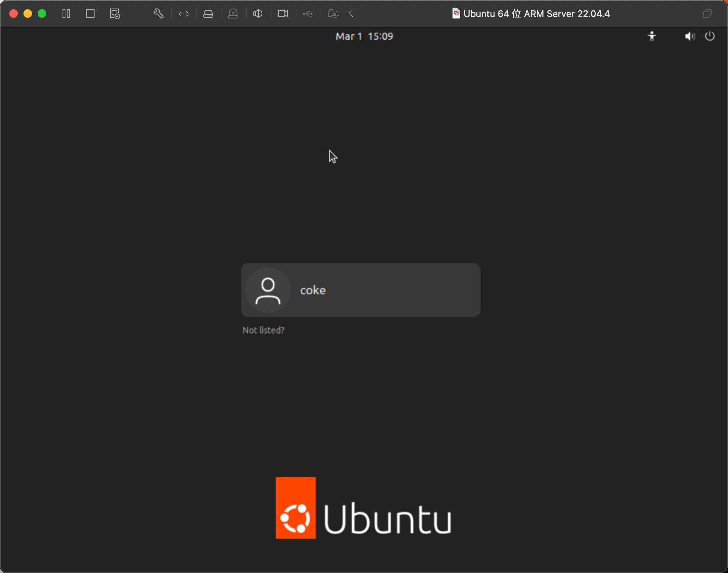Minimize the VM window with yellow button
Viewport: 728px width, 573px height.
28,14
